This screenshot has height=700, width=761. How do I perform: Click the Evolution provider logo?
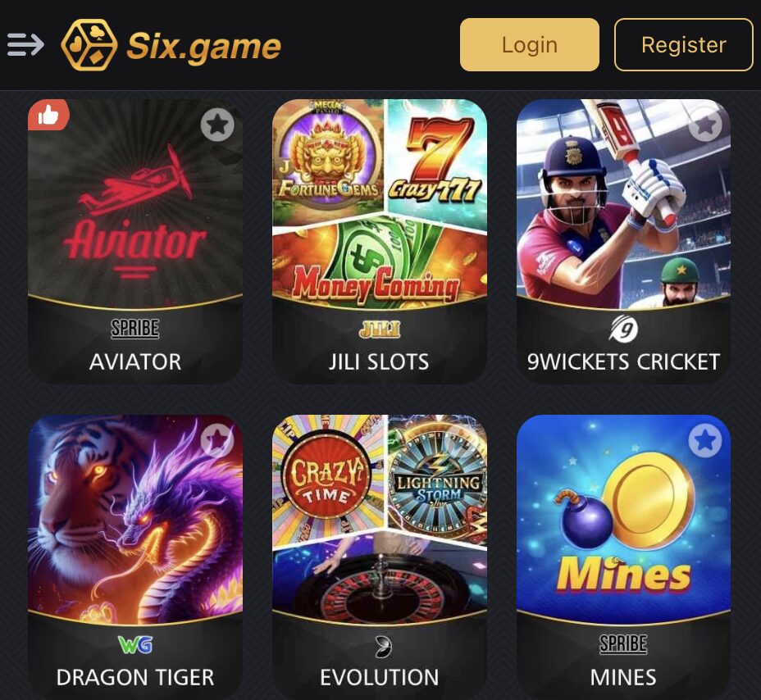pos(383,646)
